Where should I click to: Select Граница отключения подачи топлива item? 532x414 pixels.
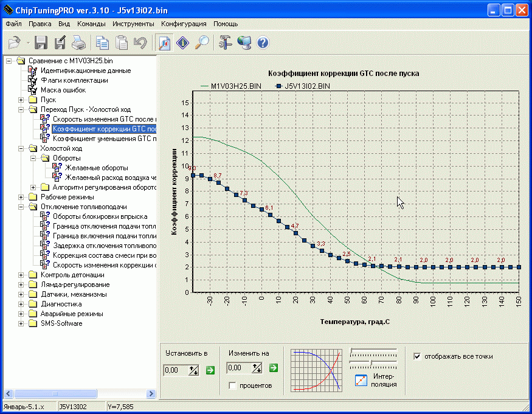click(105, 226)
